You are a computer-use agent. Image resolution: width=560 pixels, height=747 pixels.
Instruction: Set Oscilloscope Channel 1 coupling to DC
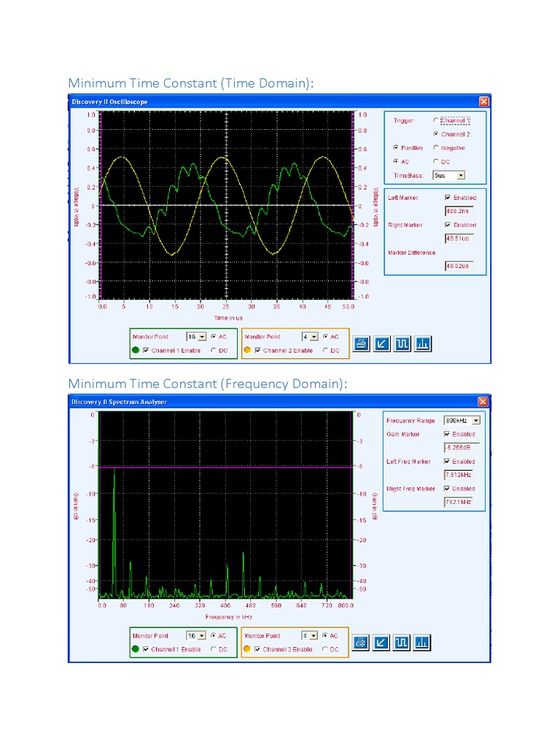(214, 350)
